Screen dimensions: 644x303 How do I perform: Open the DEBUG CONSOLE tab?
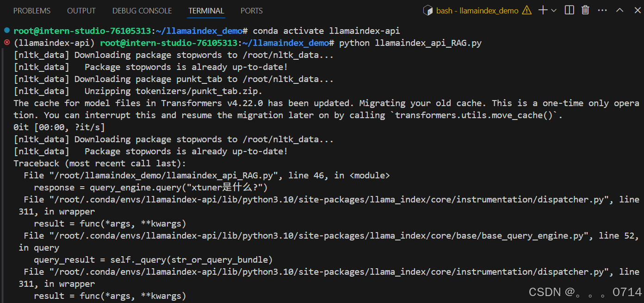(142, 10)
